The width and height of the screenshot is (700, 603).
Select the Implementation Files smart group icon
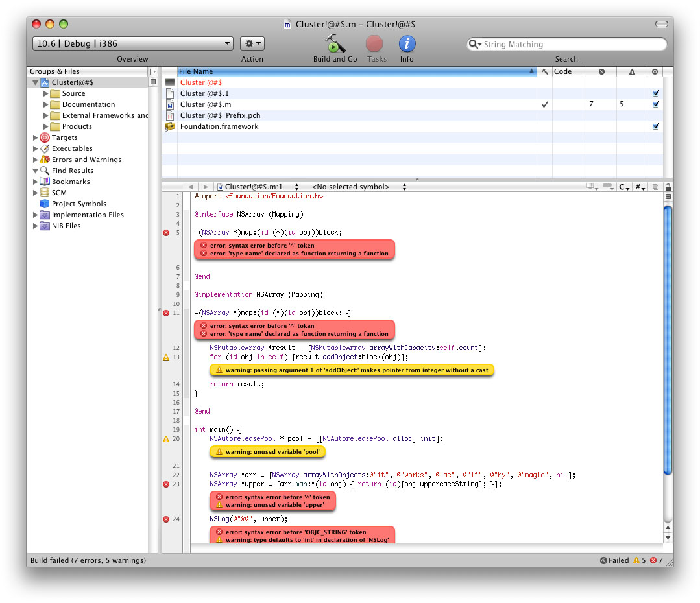coord(45,215)
